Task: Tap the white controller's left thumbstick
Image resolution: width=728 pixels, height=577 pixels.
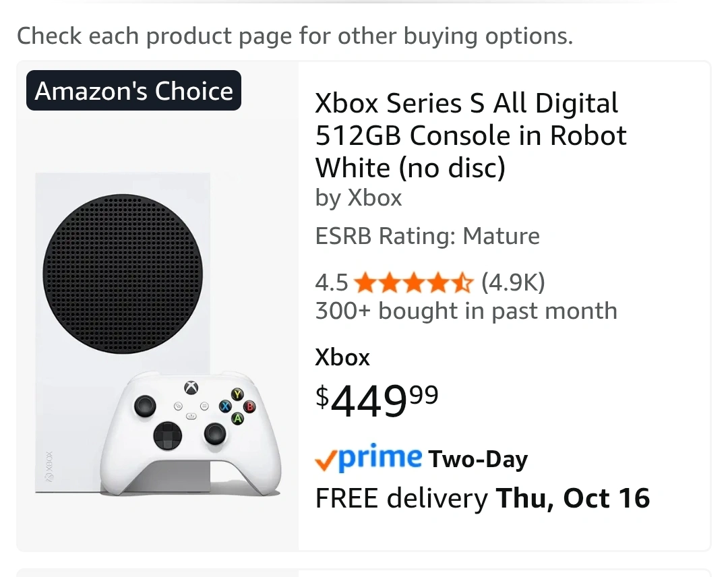Action: click(x=144, y=405)
